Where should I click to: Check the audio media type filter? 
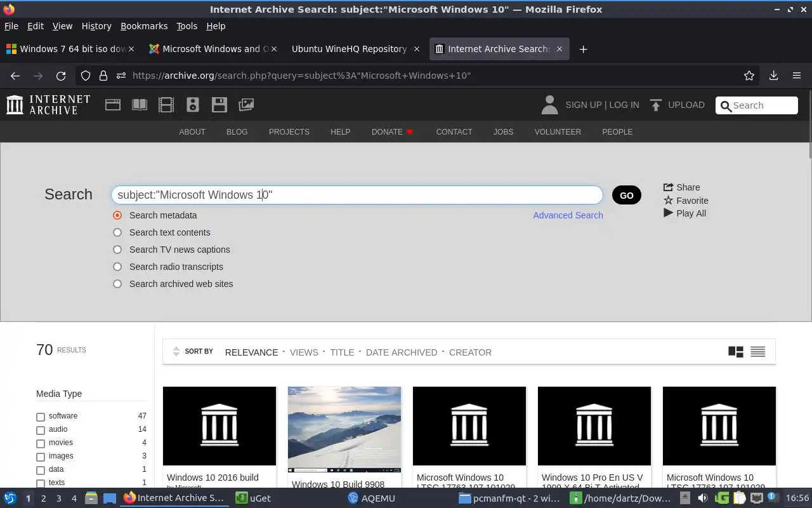tap(41, 430)
